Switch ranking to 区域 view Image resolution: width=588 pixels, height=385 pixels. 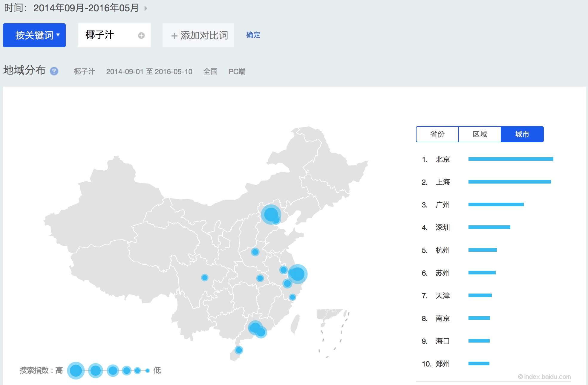coord(480,134)
